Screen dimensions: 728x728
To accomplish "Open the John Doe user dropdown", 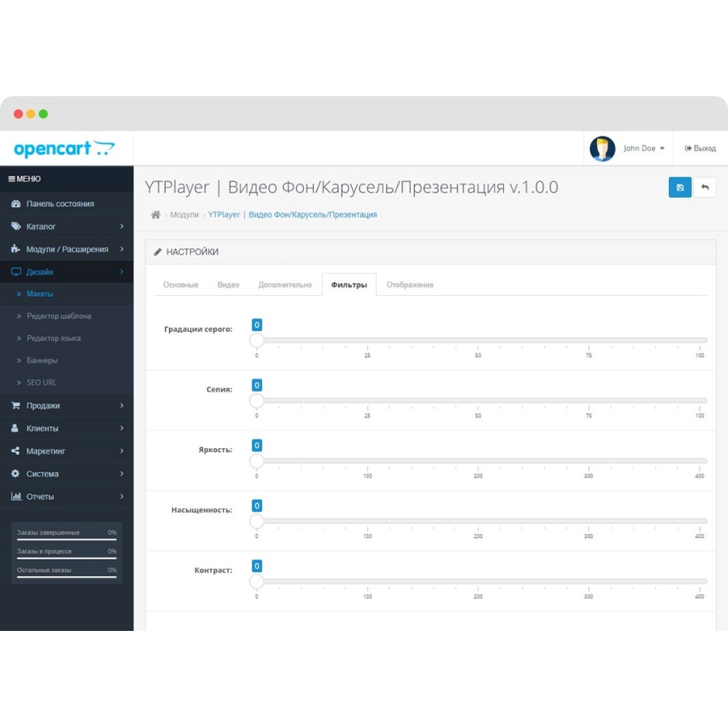I will (x=644, y=149).
